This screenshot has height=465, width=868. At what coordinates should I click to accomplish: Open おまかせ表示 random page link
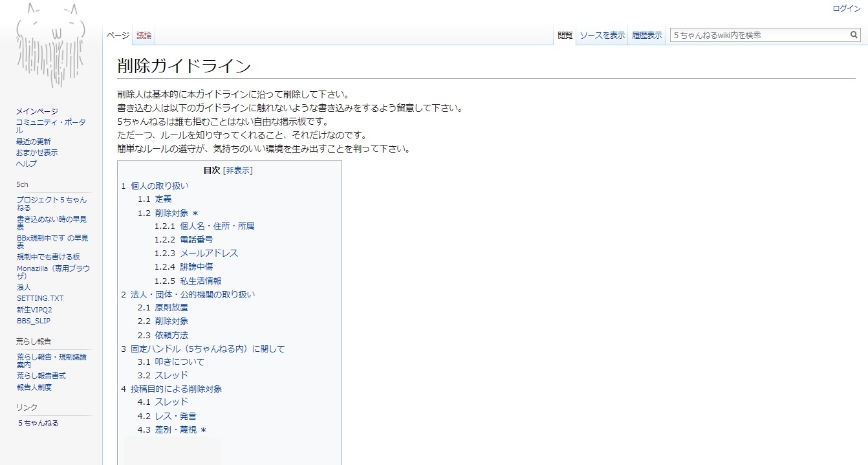[x=37, y=153]
